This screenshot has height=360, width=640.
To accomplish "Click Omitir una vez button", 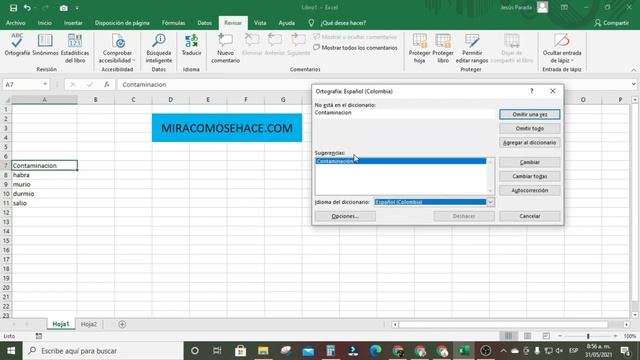I will 530,114.
